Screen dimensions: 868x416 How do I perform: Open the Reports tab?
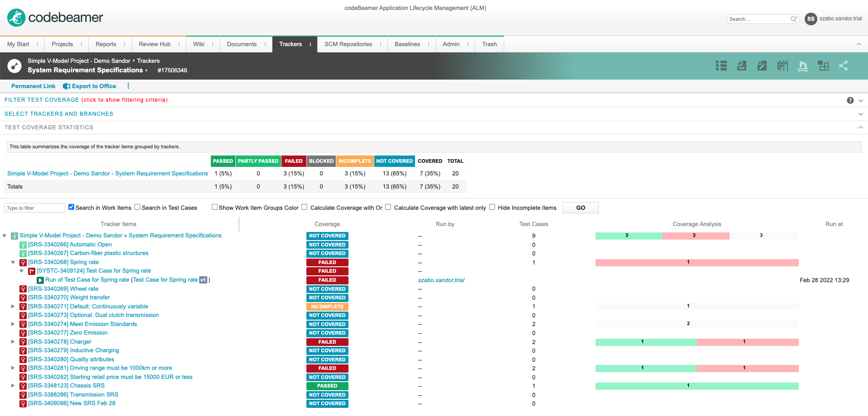pyautogui.click(x=105, y=44)
